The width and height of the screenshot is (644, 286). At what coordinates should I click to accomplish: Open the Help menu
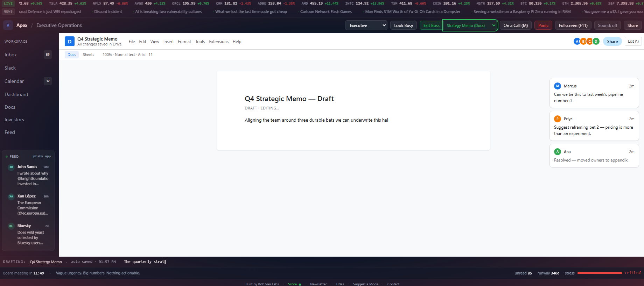(237, 42)
